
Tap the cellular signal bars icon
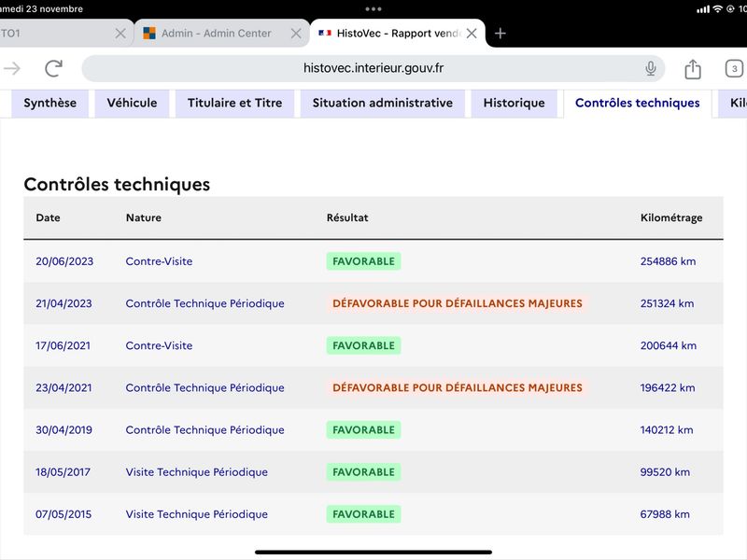[703, 9]
